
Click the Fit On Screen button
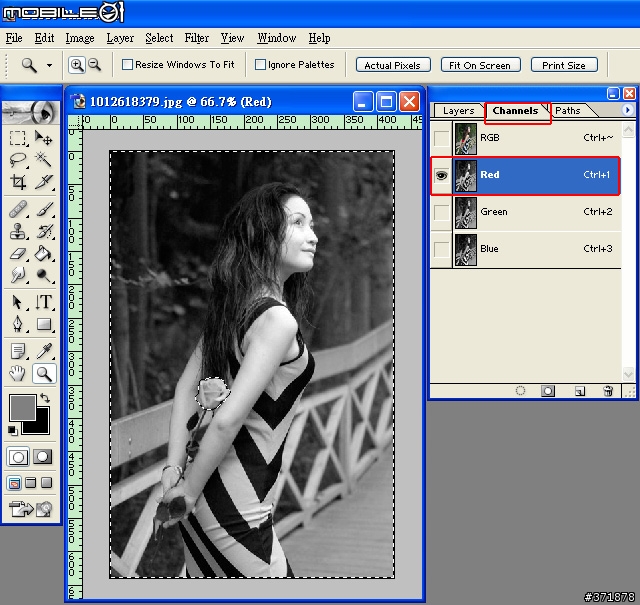tap(480, 65)
